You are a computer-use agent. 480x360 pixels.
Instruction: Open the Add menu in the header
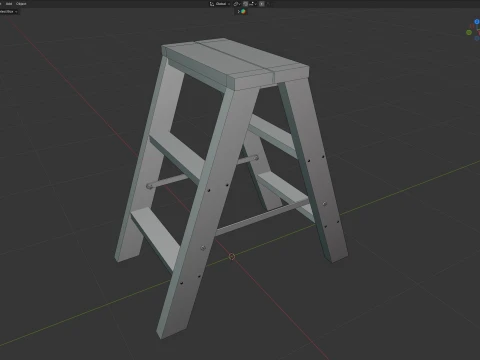[9, 4]
